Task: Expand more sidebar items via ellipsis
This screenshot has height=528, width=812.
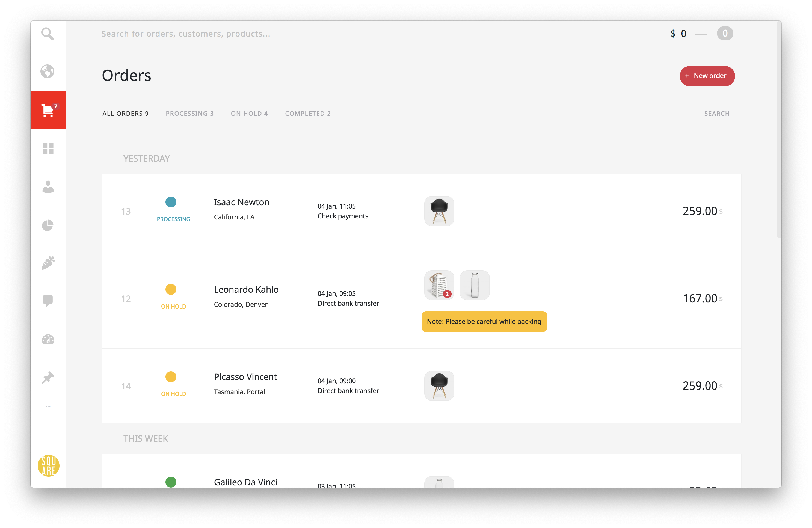Action: click(48, 406)
